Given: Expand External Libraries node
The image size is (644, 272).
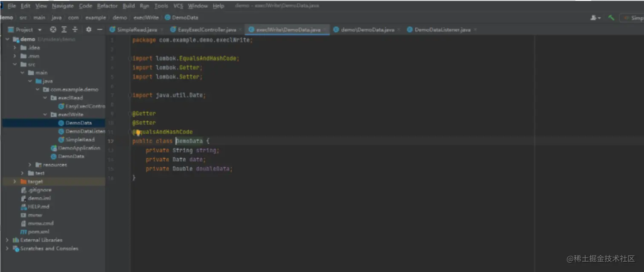Looking at the screenshot, I should 7,240.
